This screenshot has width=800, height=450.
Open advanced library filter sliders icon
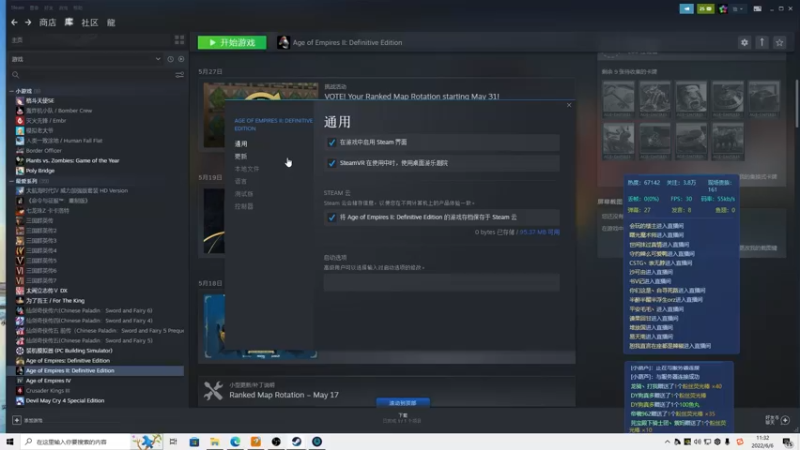point(180,75)
